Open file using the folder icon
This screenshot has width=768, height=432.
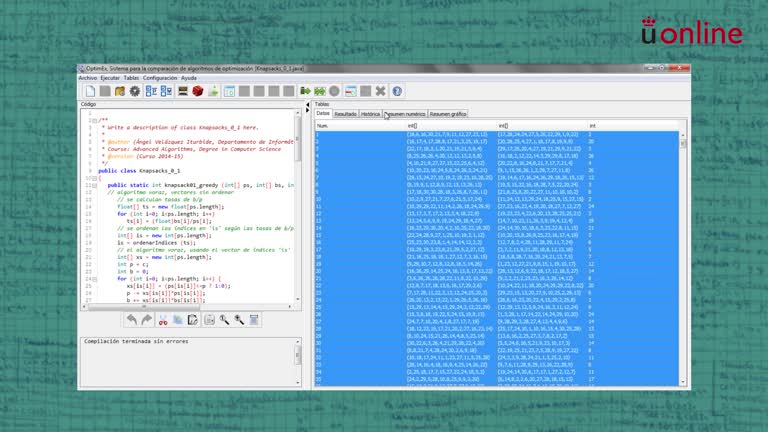120,91
